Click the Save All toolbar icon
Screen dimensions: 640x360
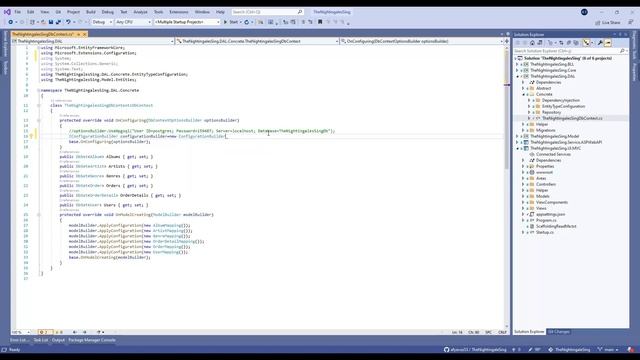(x=58, y=22)
